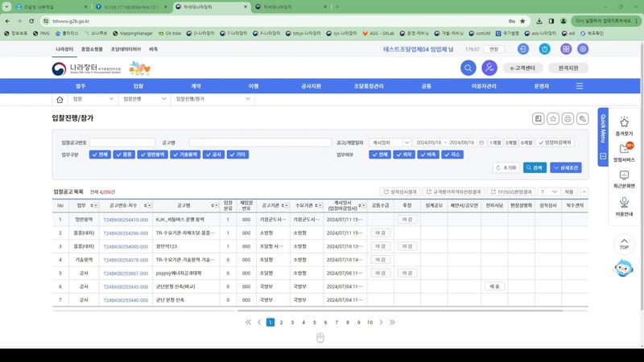
Task: Toggle 기타 checkbox in 업무구분
Action: click(x=237, y=154)
